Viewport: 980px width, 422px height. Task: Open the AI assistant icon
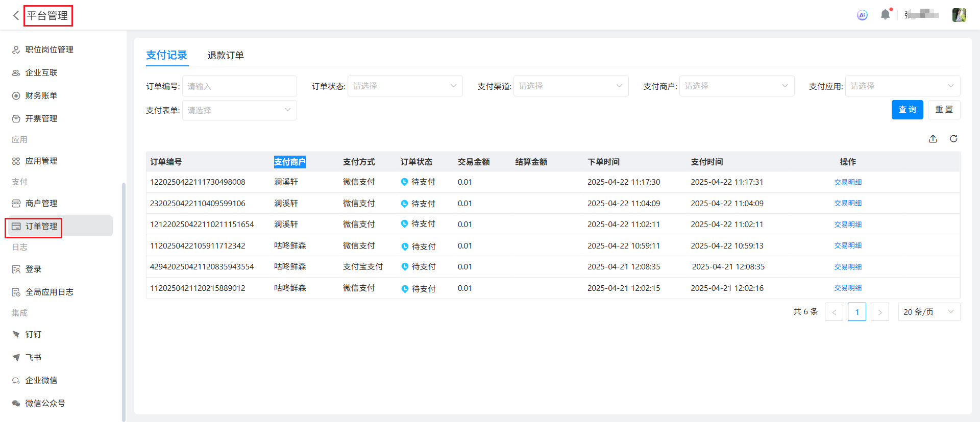point(862,15)
